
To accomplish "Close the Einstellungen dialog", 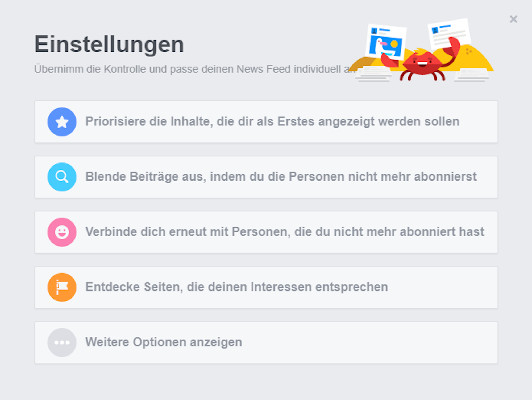I will tap(513, 19).
